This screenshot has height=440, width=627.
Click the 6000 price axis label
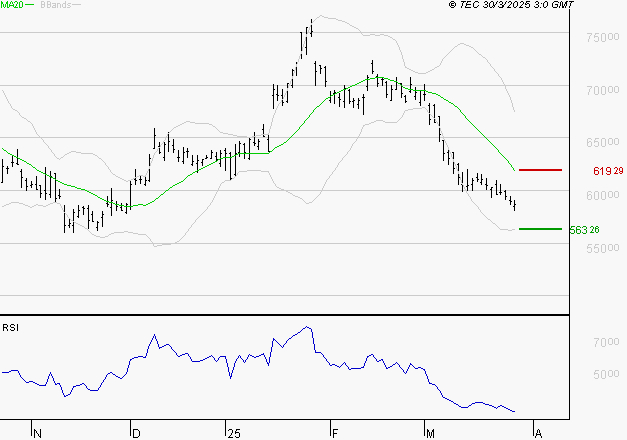pyautogui.click(x=603, y=195)
